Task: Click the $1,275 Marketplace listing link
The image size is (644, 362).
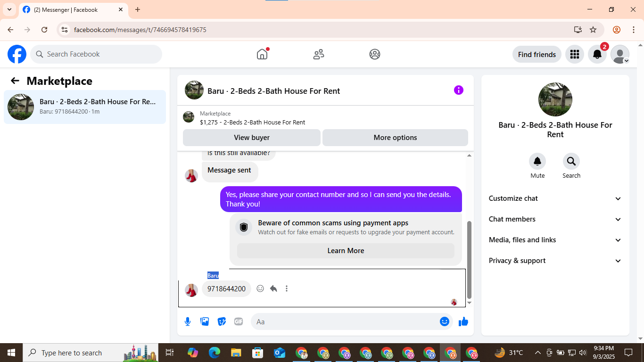Action: (x=252, y=122)
